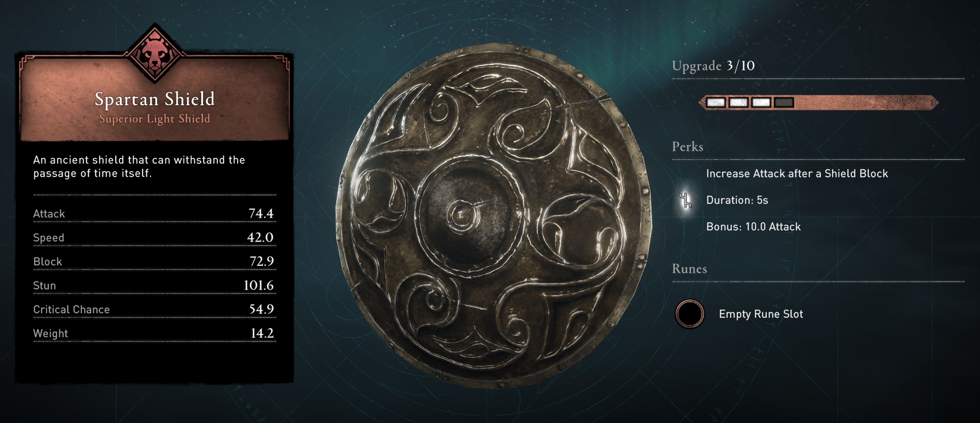This screenshot has height=423, width=980.
Task: Click the fourth unfilled upgrade pip
Action: pos(784,102)
